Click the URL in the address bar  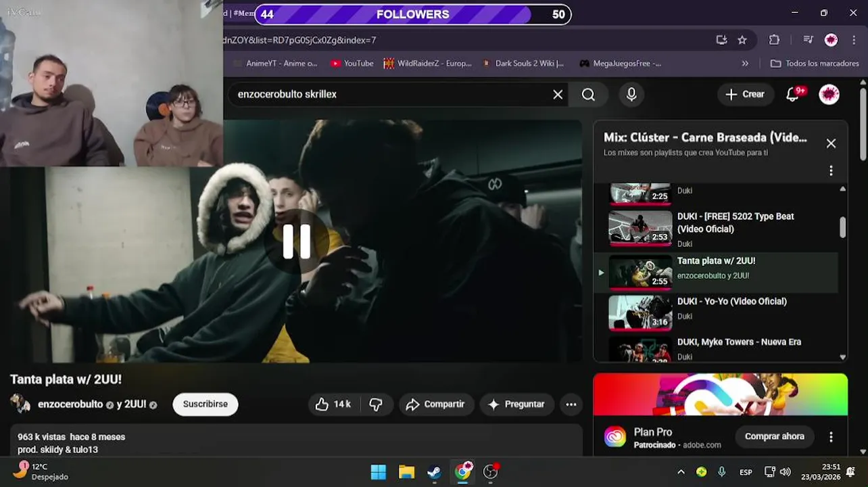pyautogui.click(x=300, y=40)
